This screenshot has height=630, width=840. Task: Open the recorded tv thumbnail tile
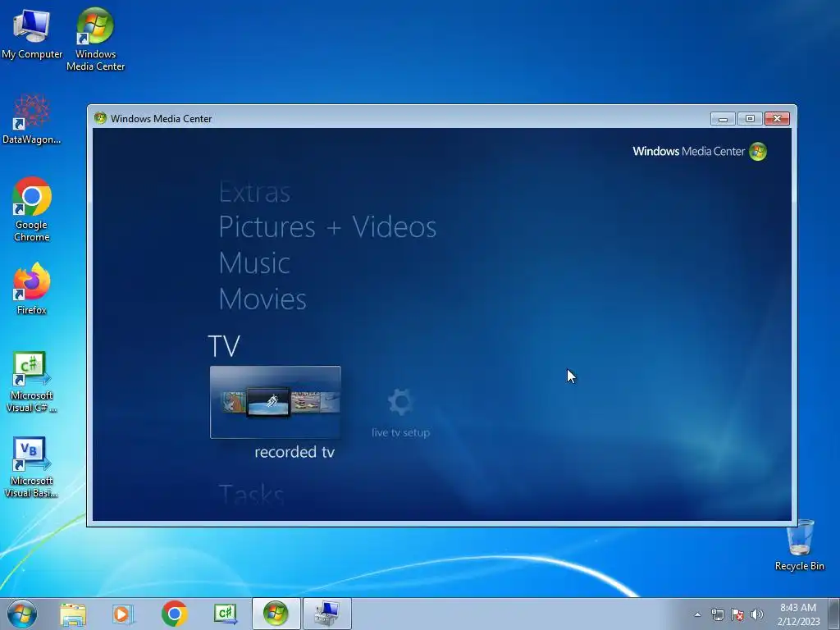(x=276, y=402)
